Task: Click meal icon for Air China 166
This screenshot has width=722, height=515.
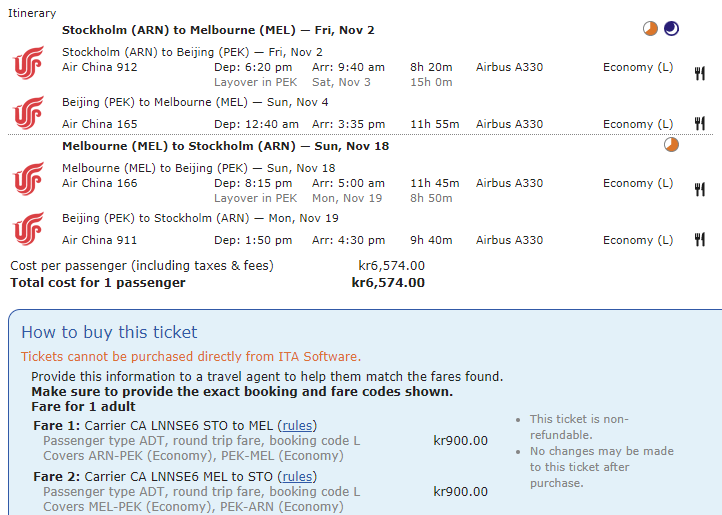Action: tap(700, 187)
